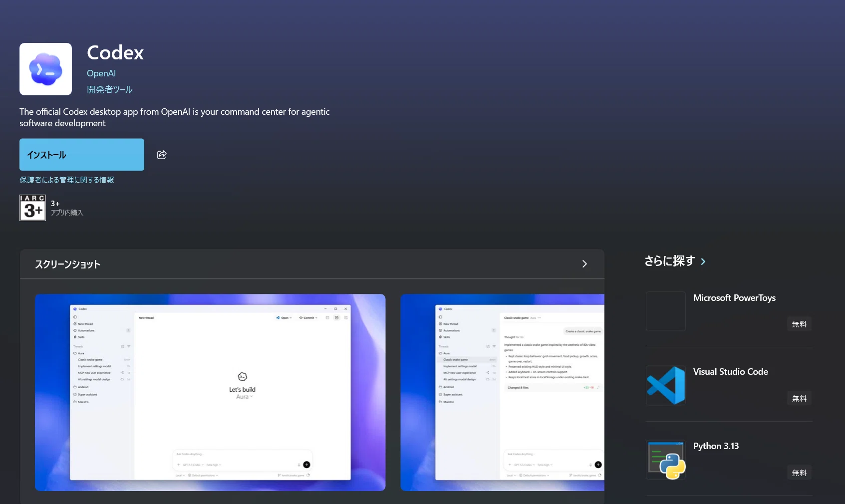This screenshot has width=845, height=504.
Task: Click the official Codex description text
Action: pyautogui.click(x=175, y=117)
